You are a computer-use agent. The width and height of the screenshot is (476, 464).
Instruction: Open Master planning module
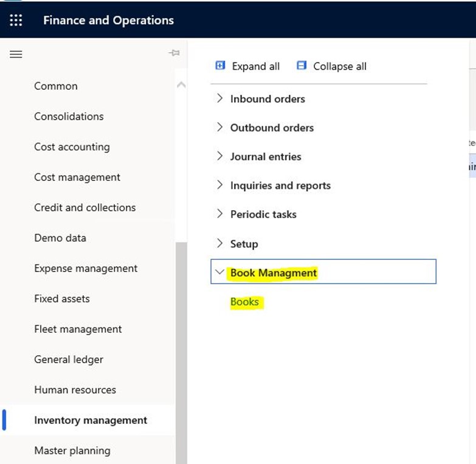click(72, 451)
